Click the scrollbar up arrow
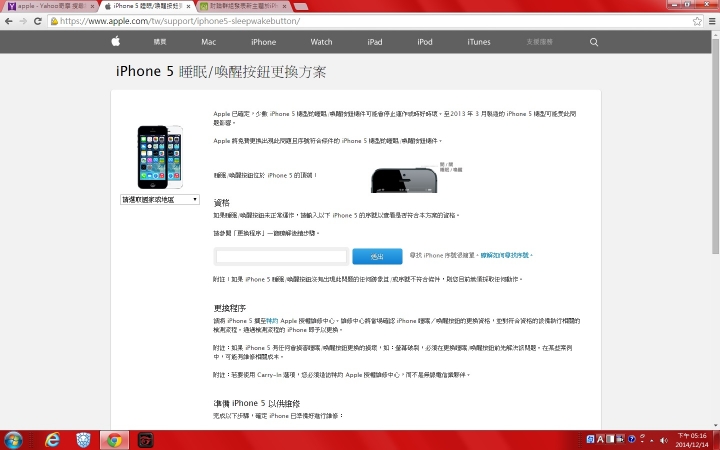Image resolution: width=720 pixels, height=450 pixels. pos(715,34)
